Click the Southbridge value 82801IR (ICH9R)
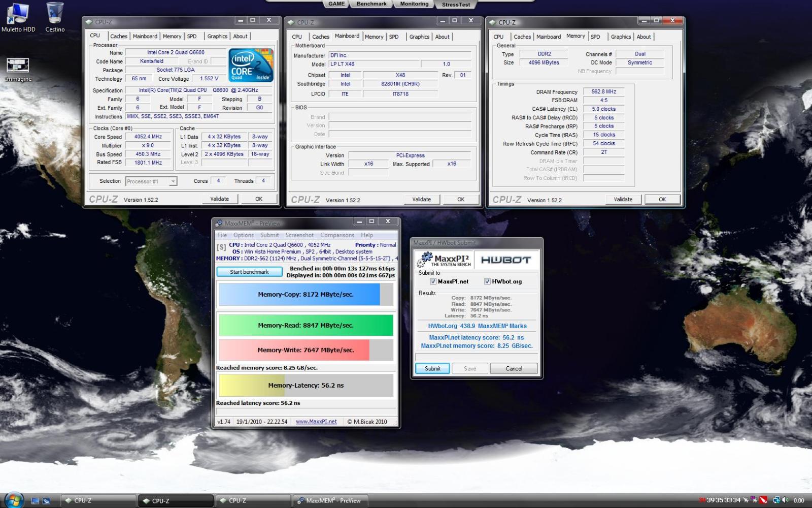This screenshot has height=508, width=812. [x=400, y=84]
